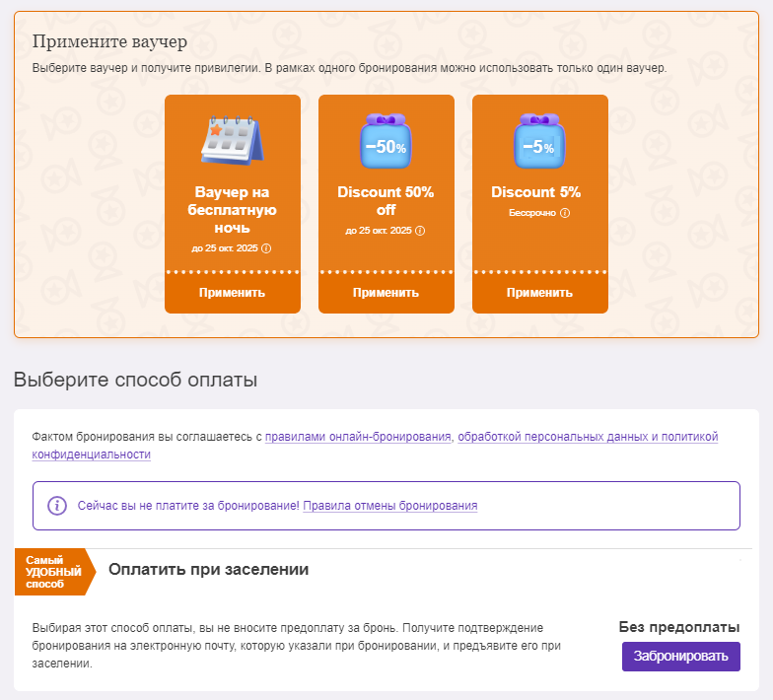The width and height of the screenshot is (773, 700).
Task: Click the −5% gift box icon
Action: (540, 142)
